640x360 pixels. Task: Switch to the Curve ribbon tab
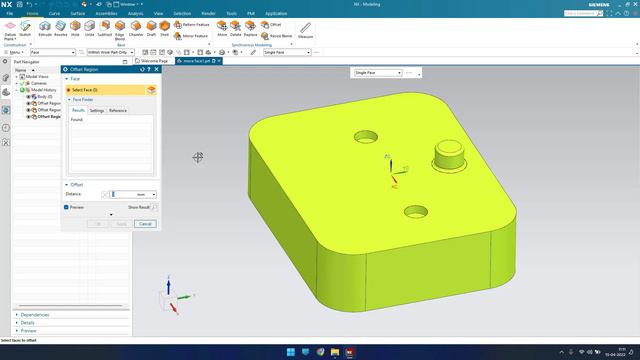54,13
